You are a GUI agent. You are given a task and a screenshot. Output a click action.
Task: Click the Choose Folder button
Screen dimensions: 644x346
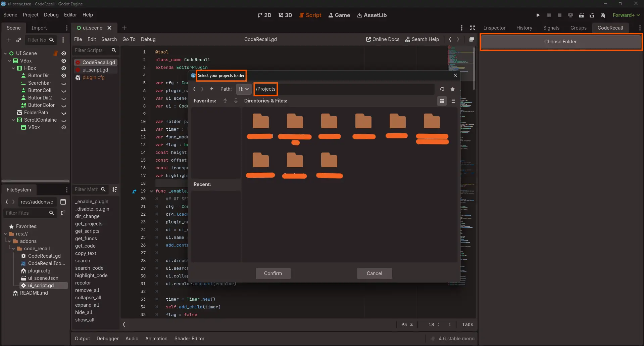[x=560, y=42]
